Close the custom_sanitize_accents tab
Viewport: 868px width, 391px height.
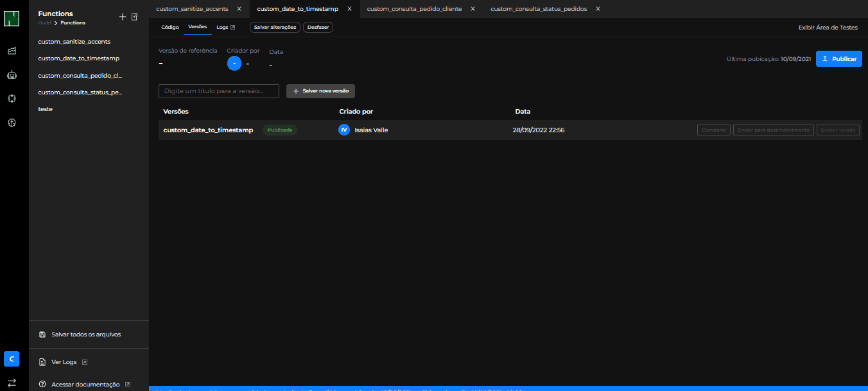click(x=239, y=9)
